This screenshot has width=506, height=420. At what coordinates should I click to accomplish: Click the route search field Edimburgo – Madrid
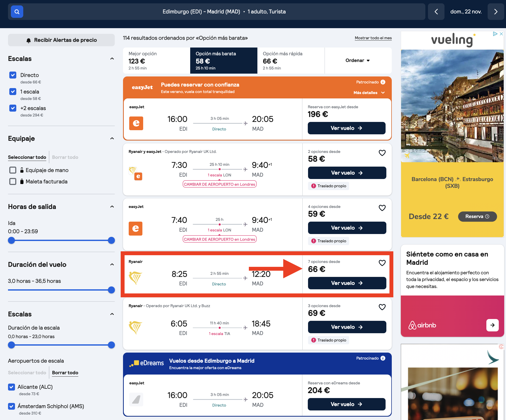point(224,12)
